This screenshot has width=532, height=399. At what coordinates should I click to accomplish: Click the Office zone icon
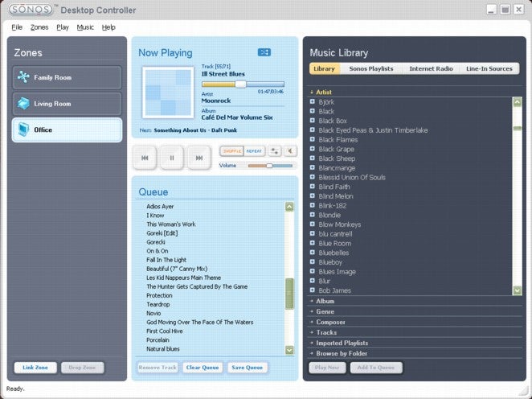23,130
